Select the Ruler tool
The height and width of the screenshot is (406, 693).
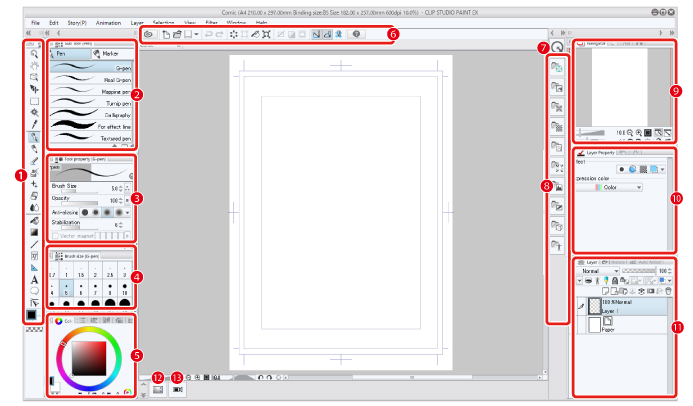pos(34,268)
